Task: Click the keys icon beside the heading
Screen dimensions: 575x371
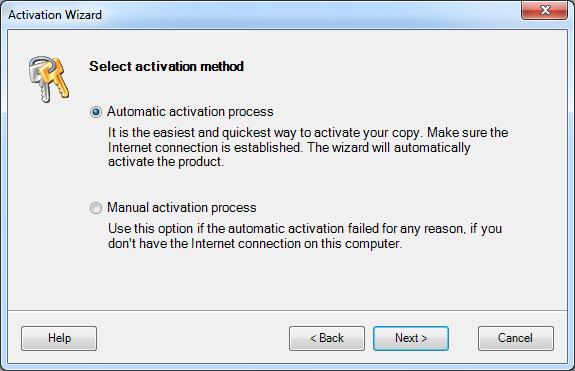Action: coord(49,79)
